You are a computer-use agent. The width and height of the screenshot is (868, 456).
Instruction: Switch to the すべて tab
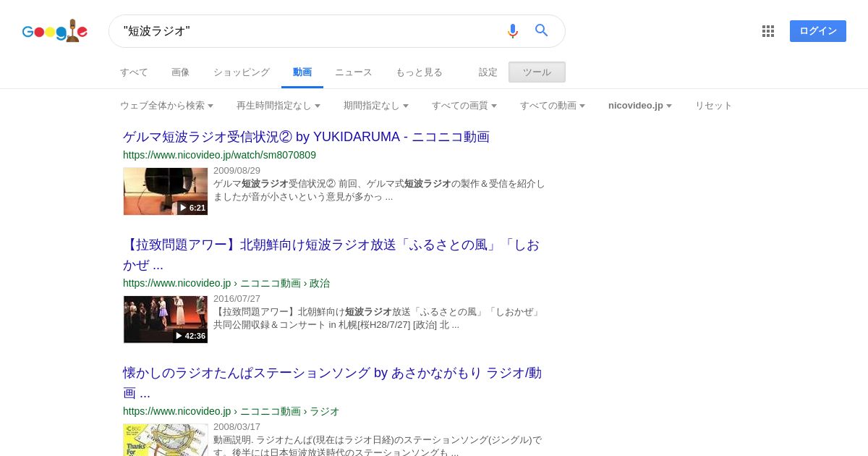click(x=134, y=72)
